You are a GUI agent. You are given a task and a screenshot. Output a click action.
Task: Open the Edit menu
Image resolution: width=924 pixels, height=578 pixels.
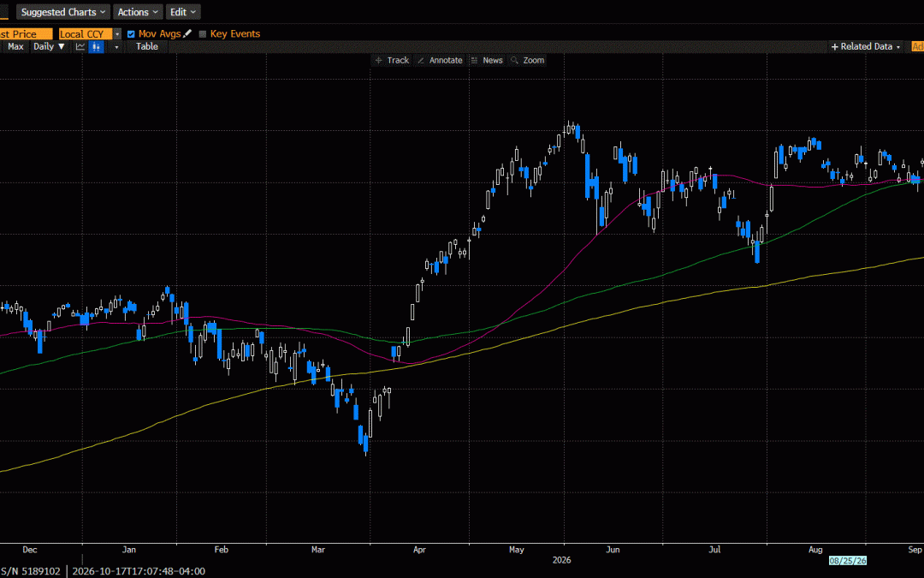click(183, 12)
